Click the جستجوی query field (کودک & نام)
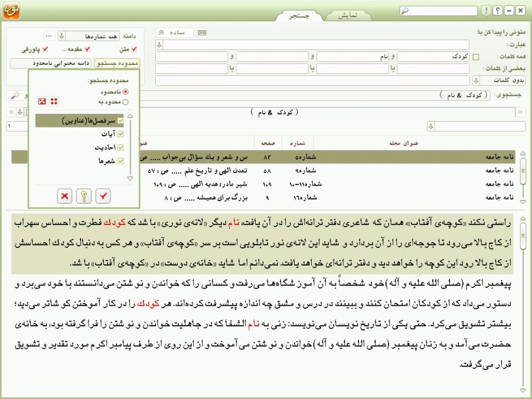This screenshot has width=532, height=399. click(x=315, y=96)
